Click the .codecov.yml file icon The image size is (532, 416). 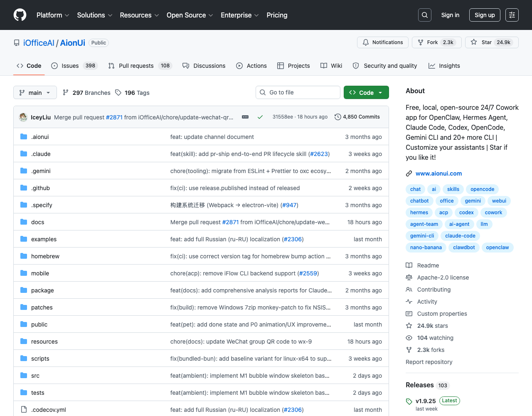[24, 409]
